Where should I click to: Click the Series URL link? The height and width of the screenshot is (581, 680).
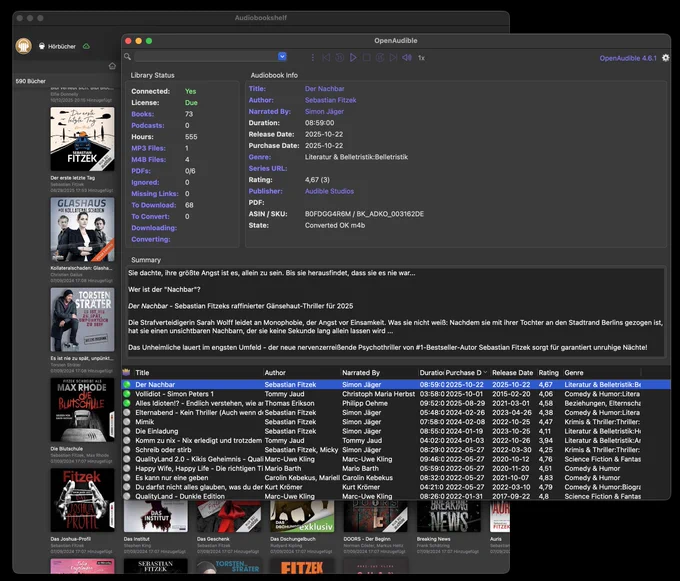click(268, 168)
